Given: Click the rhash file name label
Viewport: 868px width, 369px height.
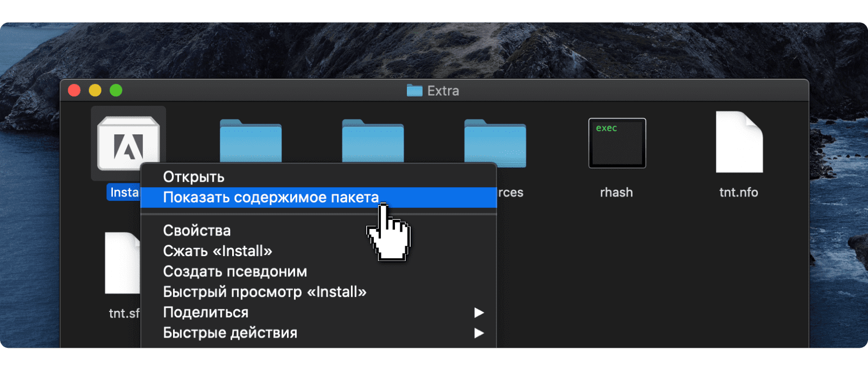Looking at the screenshot, I should click(x=616, y=193).
